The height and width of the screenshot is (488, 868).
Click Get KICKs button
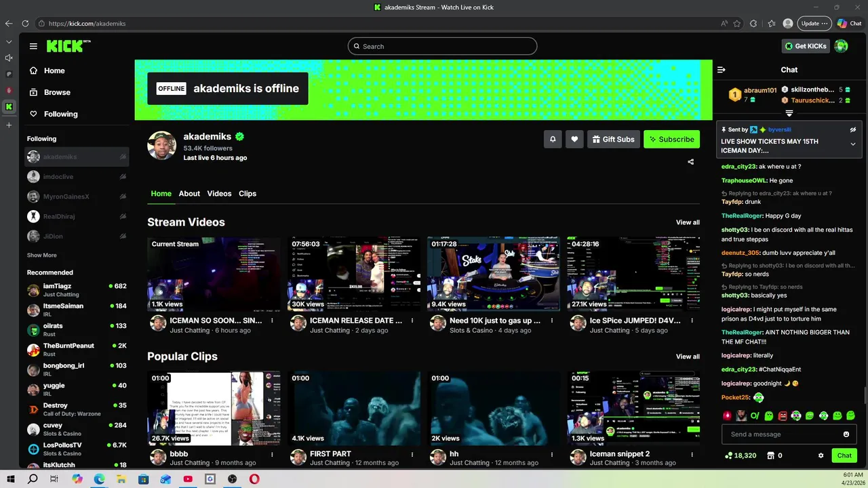pos(806,46)
